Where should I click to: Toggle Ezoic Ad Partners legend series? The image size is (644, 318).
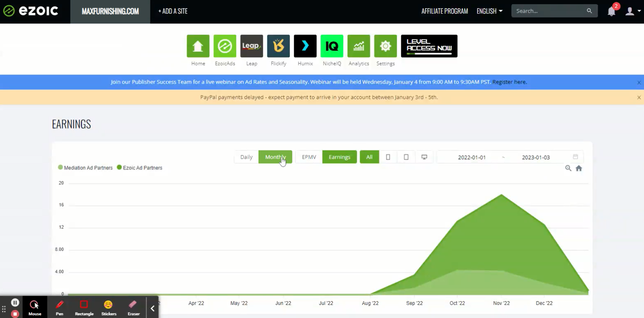click(x=140, y=168)
